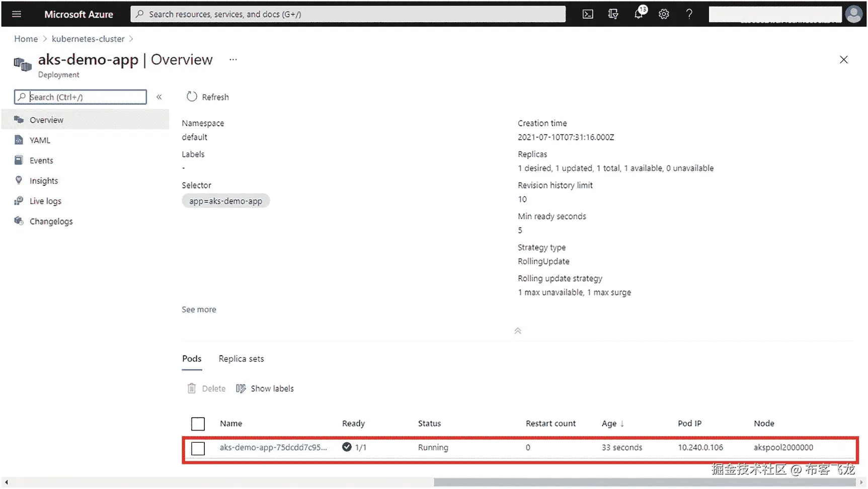The height and width of the screenshot is (489, 868).
Task: Sort by the Status column header
Action: [429, 424]
